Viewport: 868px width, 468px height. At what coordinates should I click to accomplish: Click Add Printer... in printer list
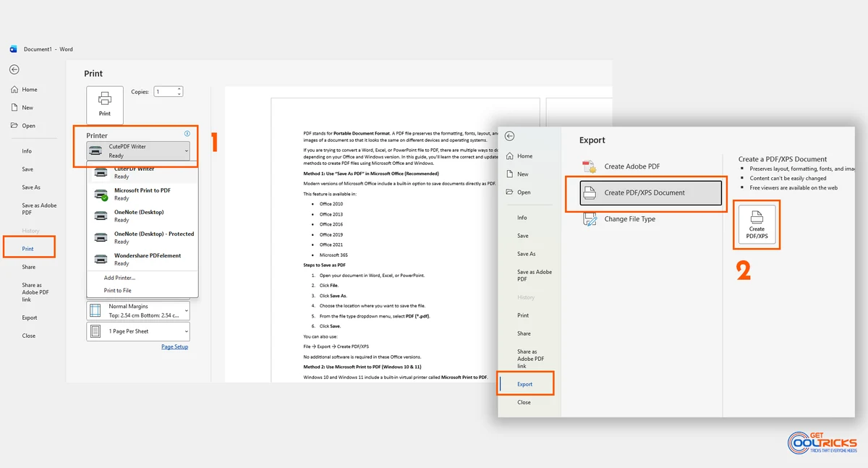point(120,278)
